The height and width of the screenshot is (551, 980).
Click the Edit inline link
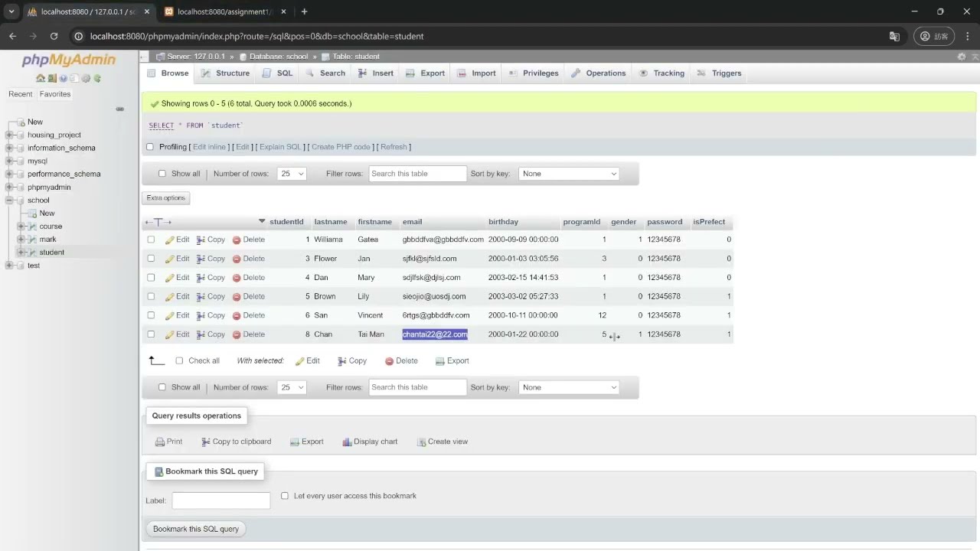click(209, 147)
